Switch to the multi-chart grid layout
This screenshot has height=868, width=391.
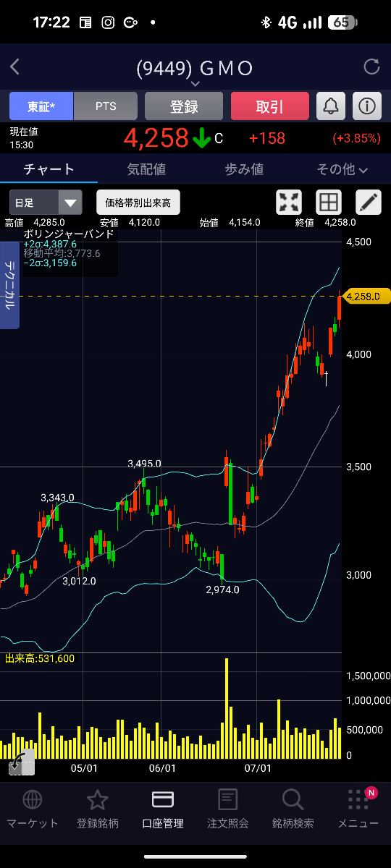click(329, 202)
